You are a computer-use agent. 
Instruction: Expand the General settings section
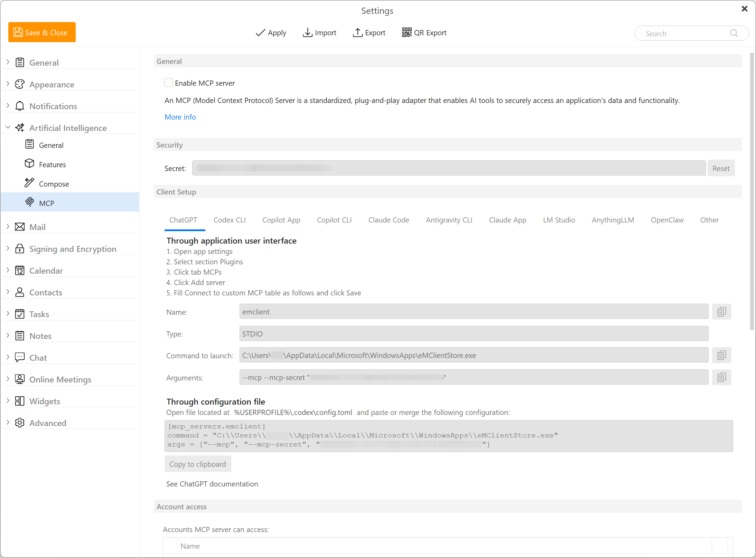click(8, 62)
